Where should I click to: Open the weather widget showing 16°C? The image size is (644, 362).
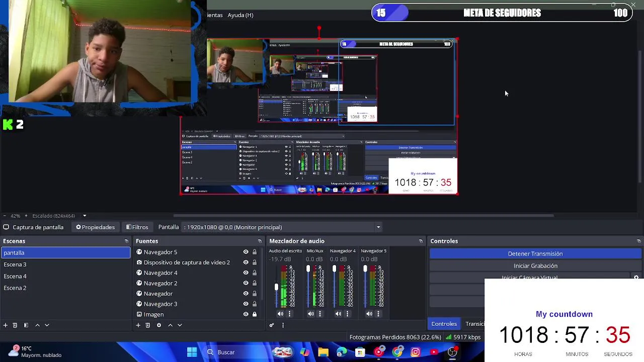point(36,351)
